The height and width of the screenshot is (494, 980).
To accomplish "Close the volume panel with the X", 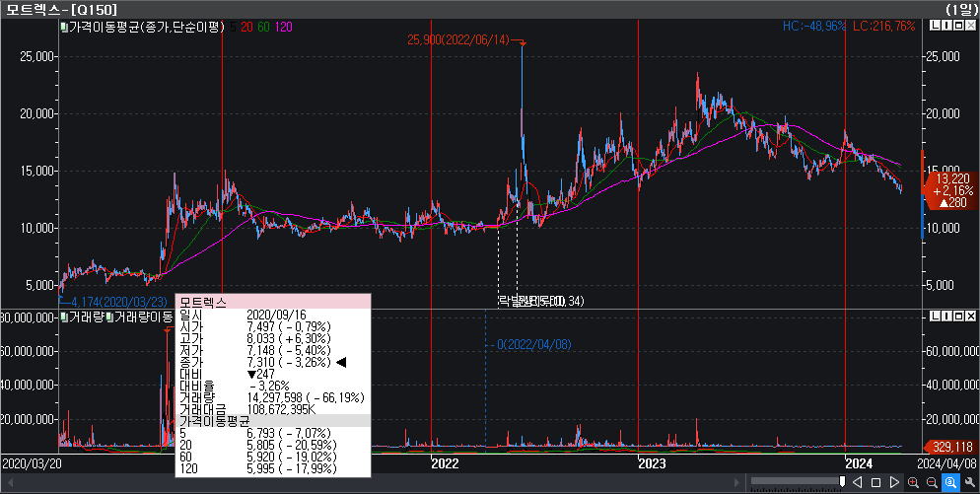I will point(970,317).
